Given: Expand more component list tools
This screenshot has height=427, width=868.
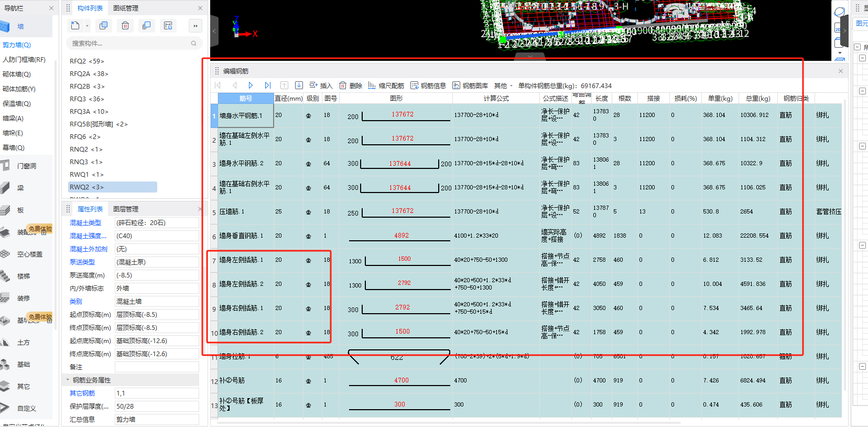Looking at the screenshot, I should coord(196,26).
